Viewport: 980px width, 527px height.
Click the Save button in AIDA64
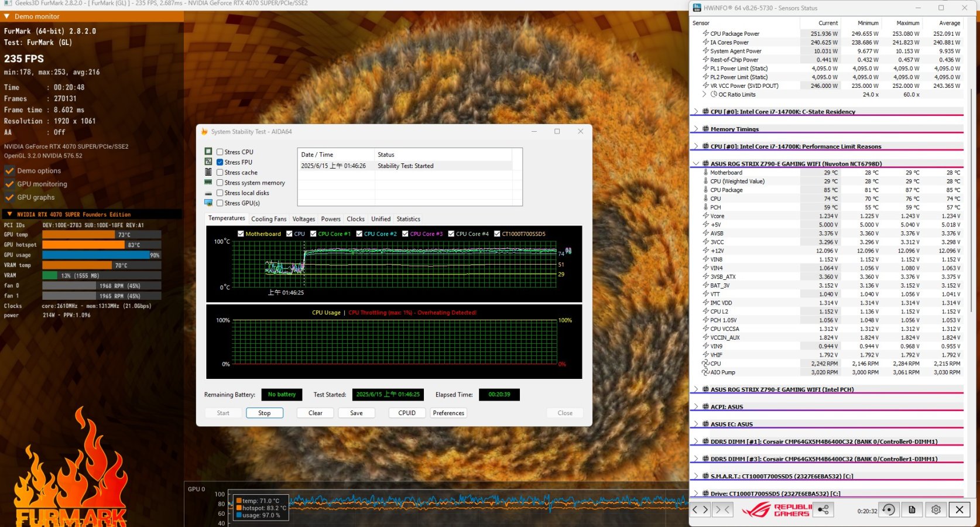click(x=357, y=413)
